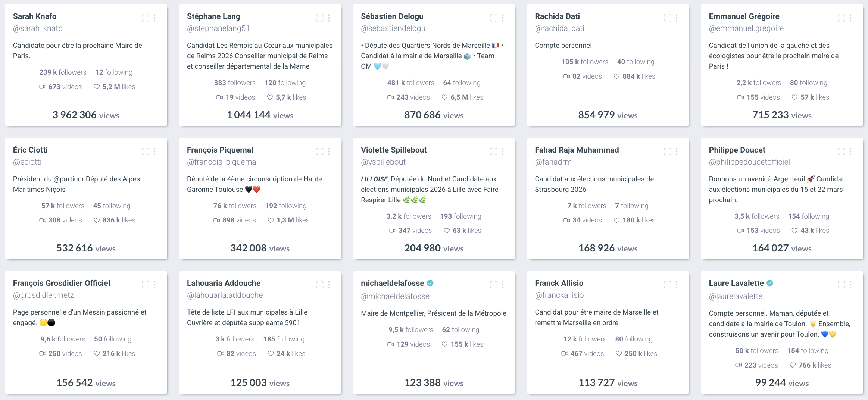Open the @sarah_knafo profile handle

[x=38, y=28]
